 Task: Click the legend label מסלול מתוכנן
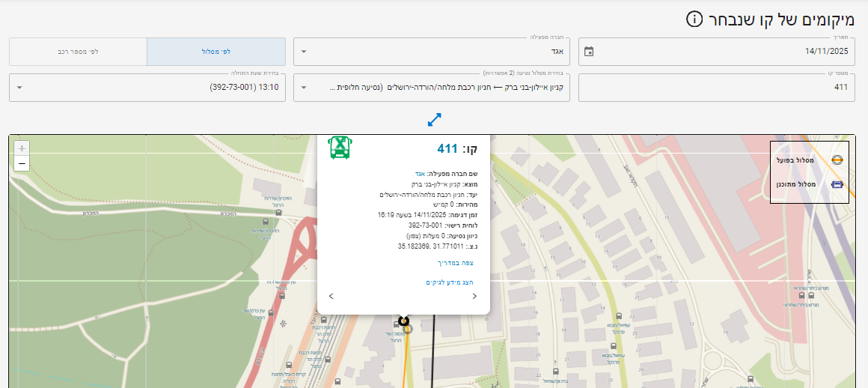tap(797, 184)
